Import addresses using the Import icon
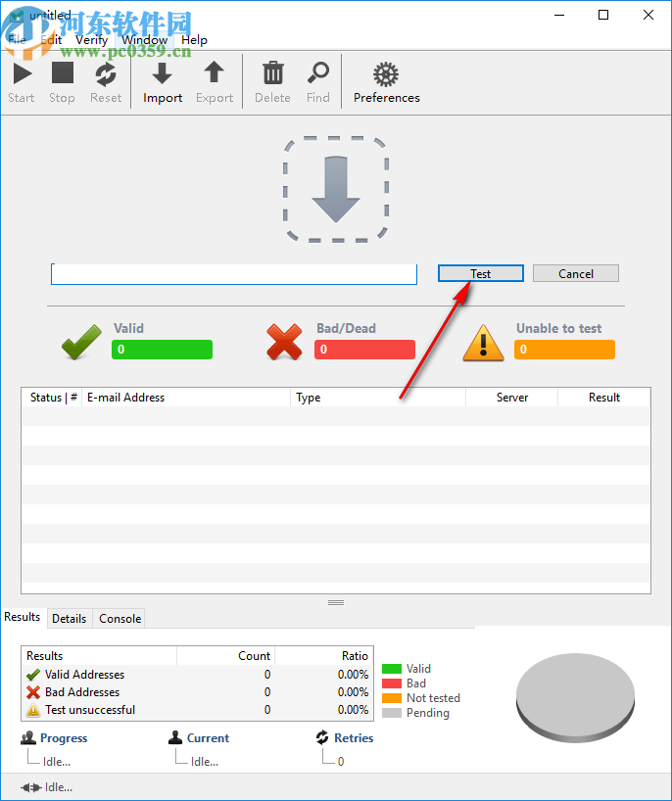672x801 pixels. tap(162, 73)
